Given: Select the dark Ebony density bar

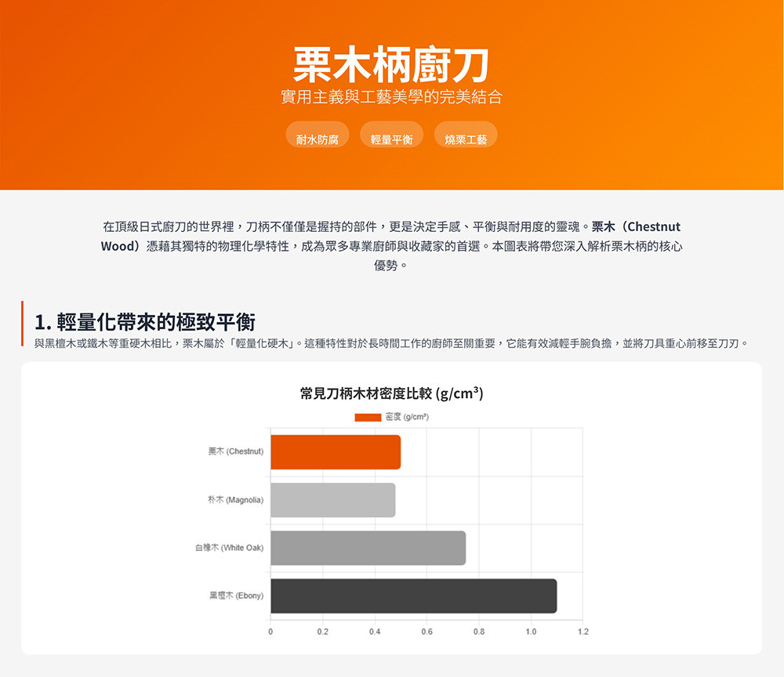Looking at the screenshot, I should pyautogui.click(x=413, y=596).
